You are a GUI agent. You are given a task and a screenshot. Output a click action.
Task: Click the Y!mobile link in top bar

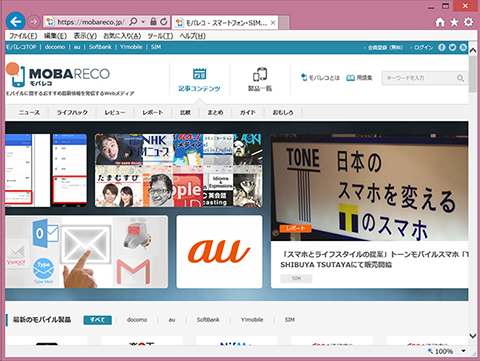(x=131, y=47)
